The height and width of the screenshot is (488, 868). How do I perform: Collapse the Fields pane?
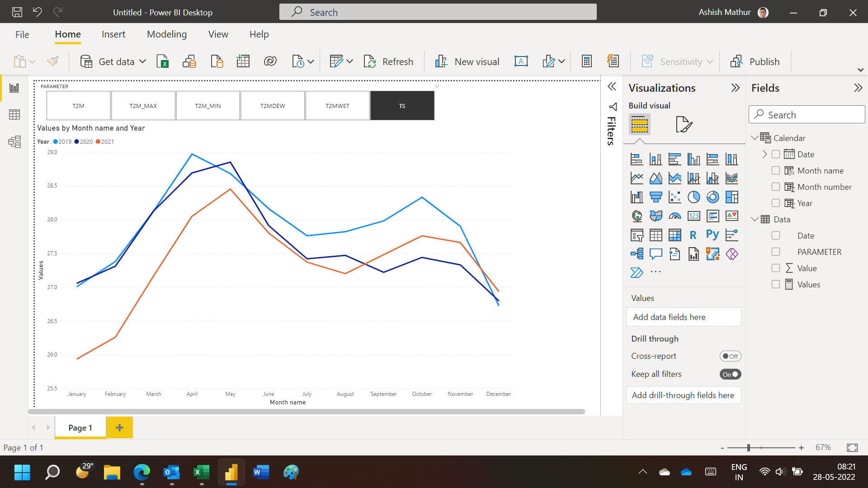pos(858,88)
